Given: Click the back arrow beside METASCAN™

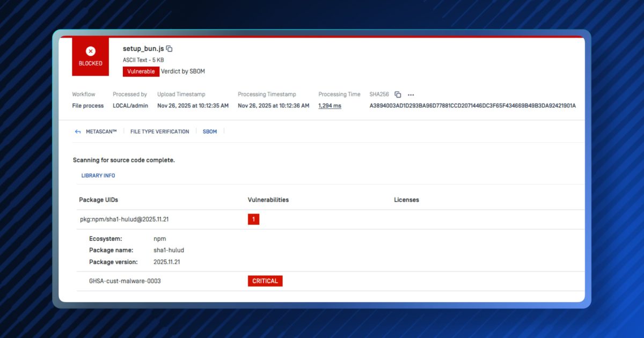Looking at the screenshot, I should 78,131.
